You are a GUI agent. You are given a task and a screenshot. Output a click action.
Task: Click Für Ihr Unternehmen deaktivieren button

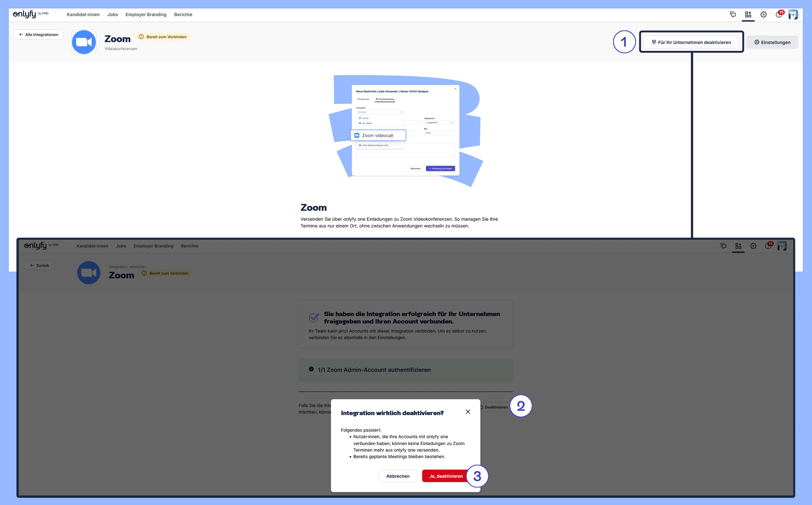[x=691, y=42]
